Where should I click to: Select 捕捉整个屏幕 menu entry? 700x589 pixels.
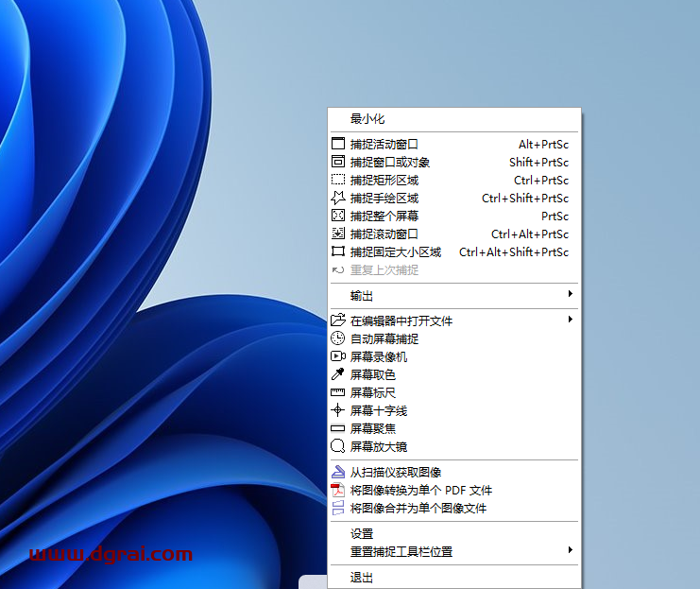point(454,216)
